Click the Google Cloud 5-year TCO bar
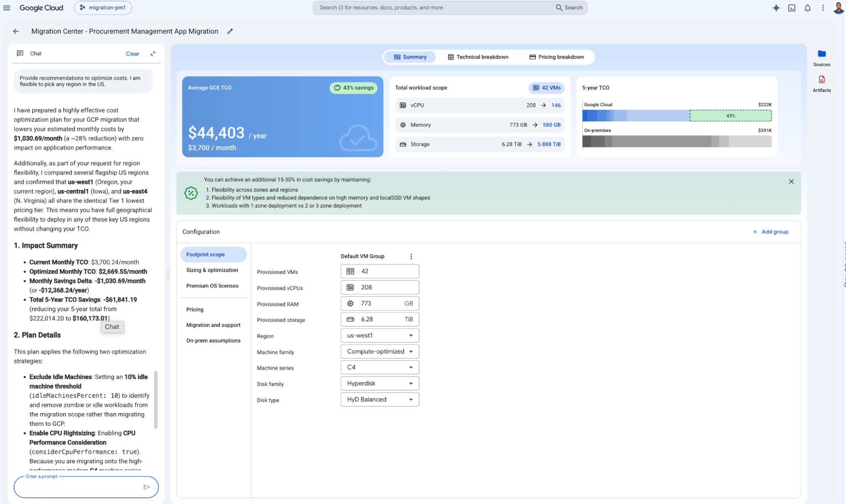The width and height of the screenshot is (846, 504). (636, 115)
